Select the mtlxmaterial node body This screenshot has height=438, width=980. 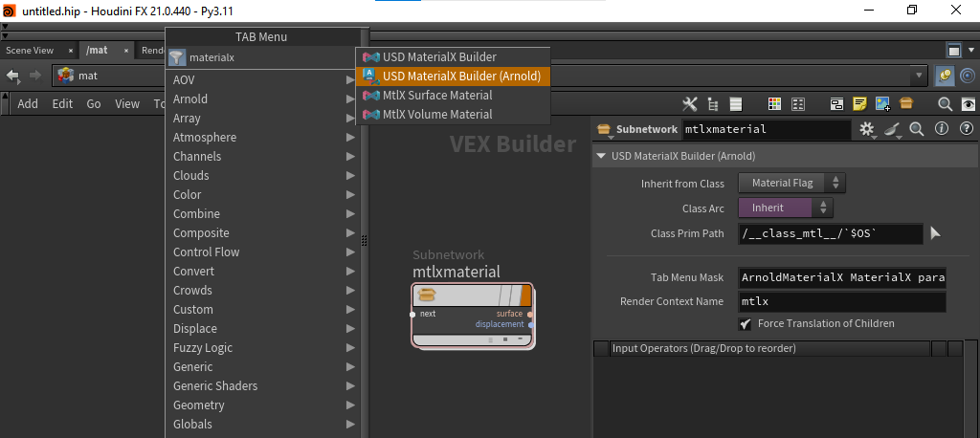click(x=472, y=316)
